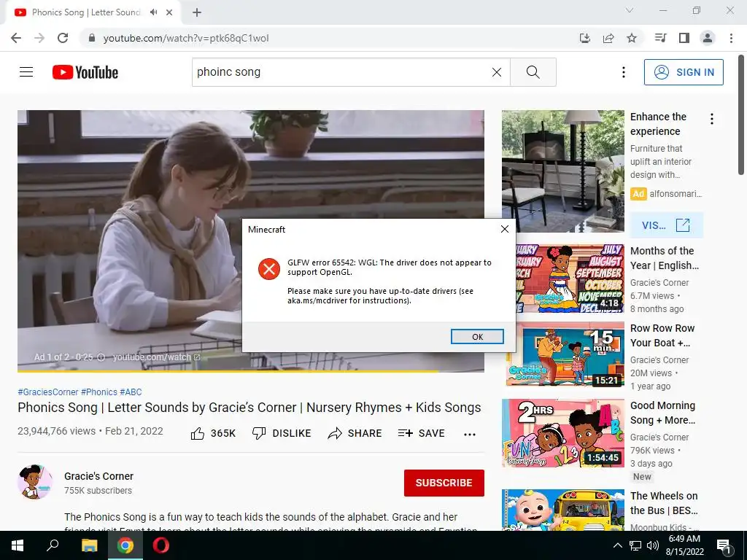Open File Explorer from taskbar
747x560 pixels.
click(x=89, y=545)
